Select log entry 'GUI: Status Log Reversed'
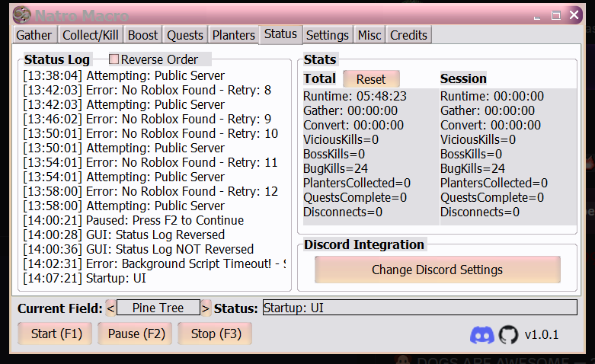 (x=123, y=235)
